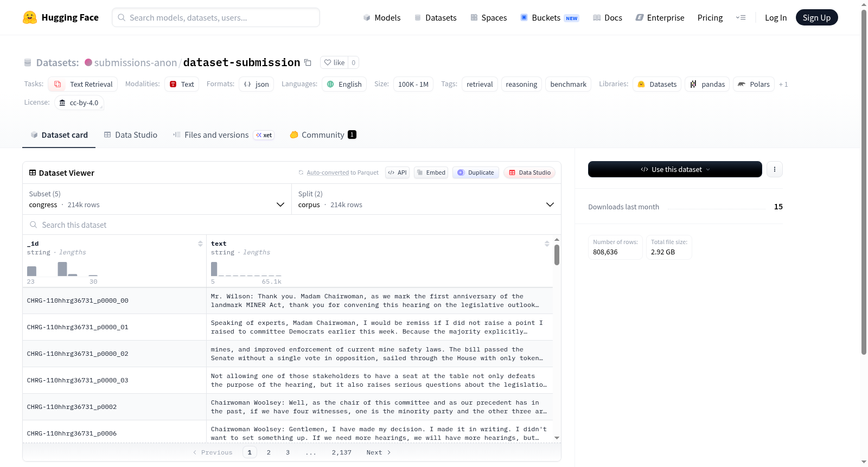Open the submissions-anon user link
The image size is (868, 467).
pos(136,62)
